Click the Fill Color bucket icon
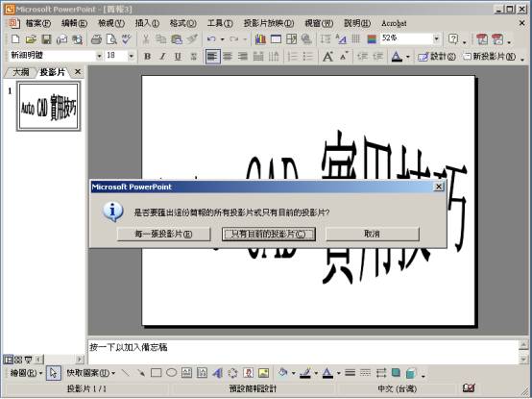This screenshot has height=399, width=532. 282,373
